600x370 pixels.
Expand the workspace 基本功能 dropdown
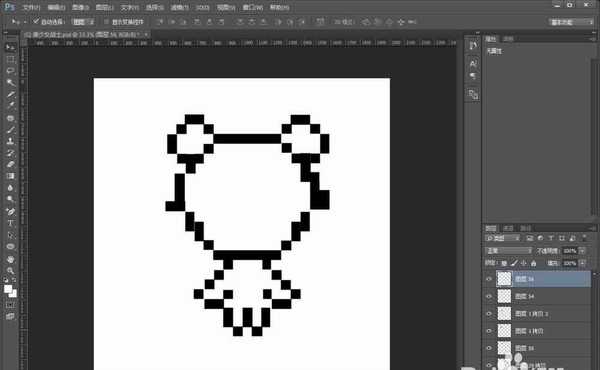coord(571,22)
